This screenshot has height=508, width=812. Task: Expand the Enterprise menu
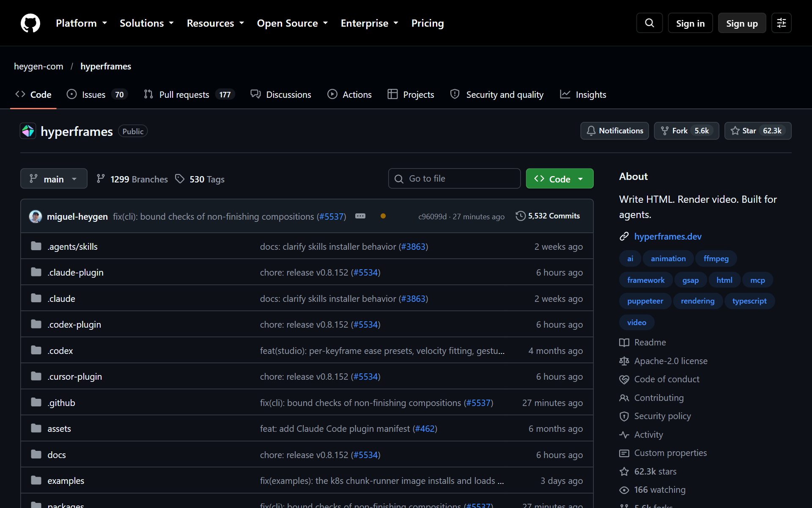coord(369,23)
